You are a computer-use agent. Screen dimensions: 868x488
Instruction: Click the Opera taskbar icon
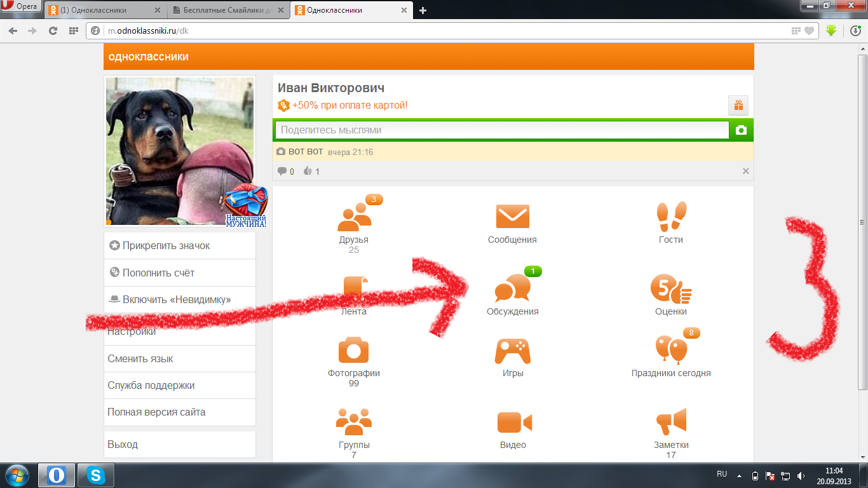[x=57, y=475]
